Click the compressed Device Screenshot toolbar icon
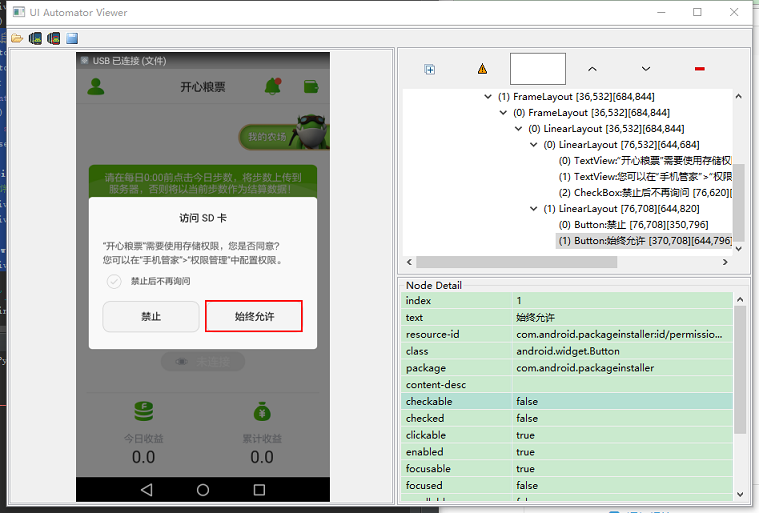 pos(54,38)
